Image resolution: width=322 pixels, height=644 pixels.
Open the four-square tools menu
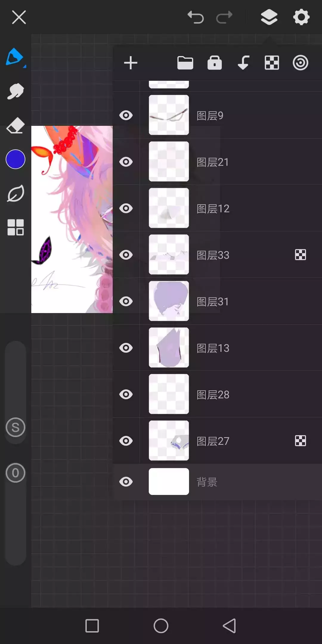click(16, 227)
